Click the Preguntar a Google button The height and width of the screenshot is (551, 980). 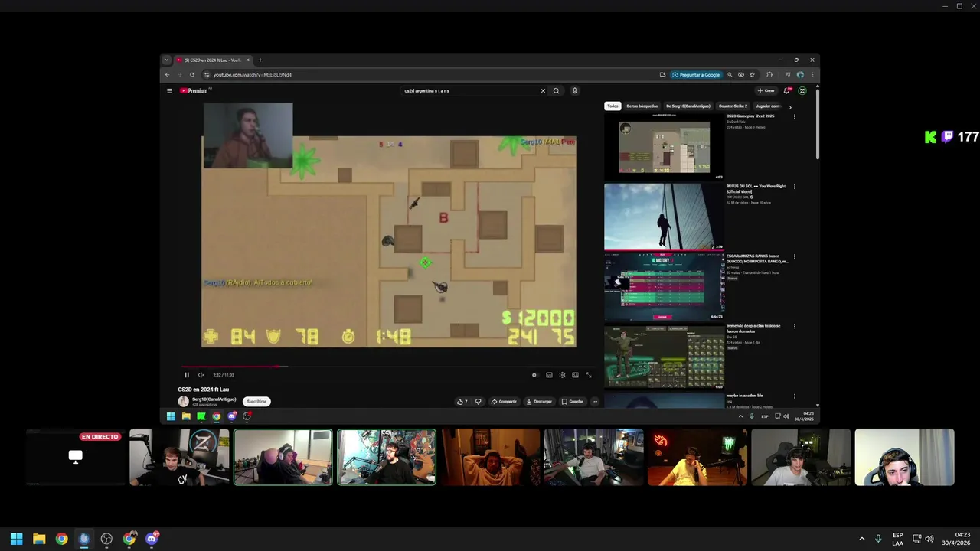click(x=696, y=75)
